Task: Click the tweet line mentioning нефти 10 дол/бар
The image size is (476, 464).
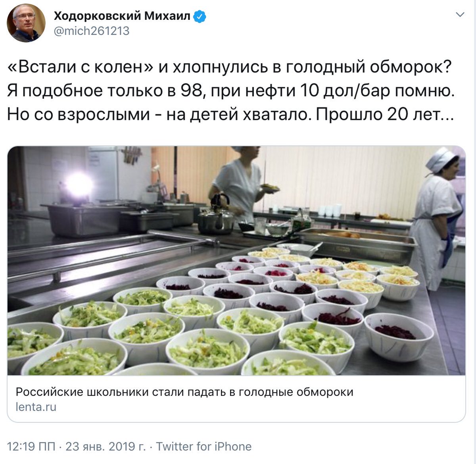Action: 231,91
